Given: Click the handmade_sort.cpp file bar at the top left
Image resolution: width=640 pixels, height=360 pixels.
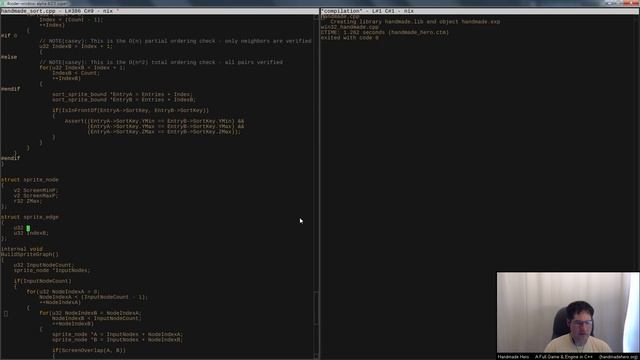Looking at the screenshot, I should [x=160, y=11].
